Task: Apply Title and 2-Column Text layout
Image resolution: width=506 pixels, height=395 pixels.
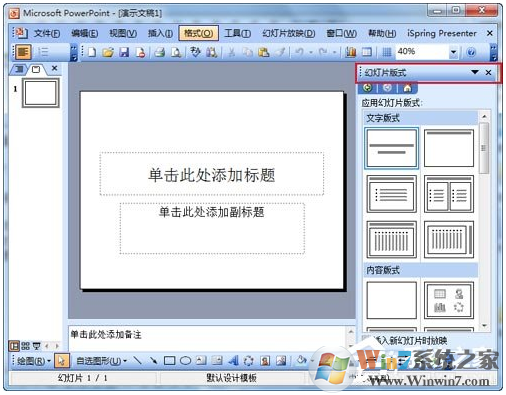Action: [449, 194]
